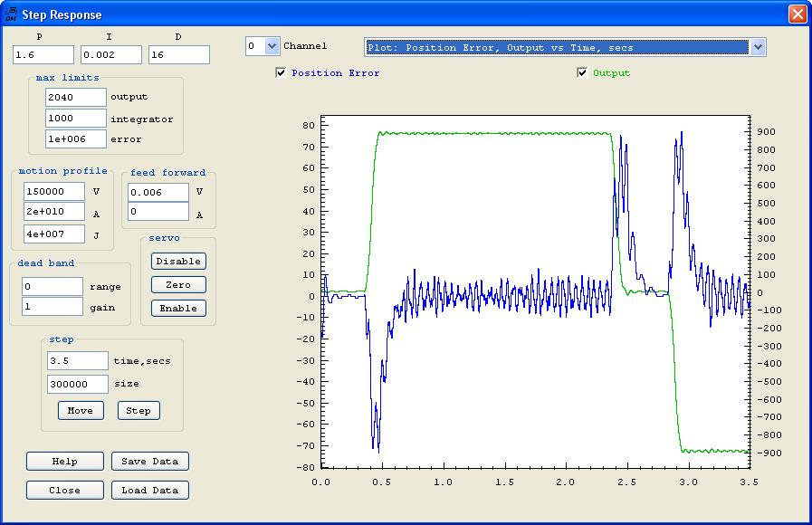Click the Move button
This screenshot has height=525, width=812.
point(80,410)
